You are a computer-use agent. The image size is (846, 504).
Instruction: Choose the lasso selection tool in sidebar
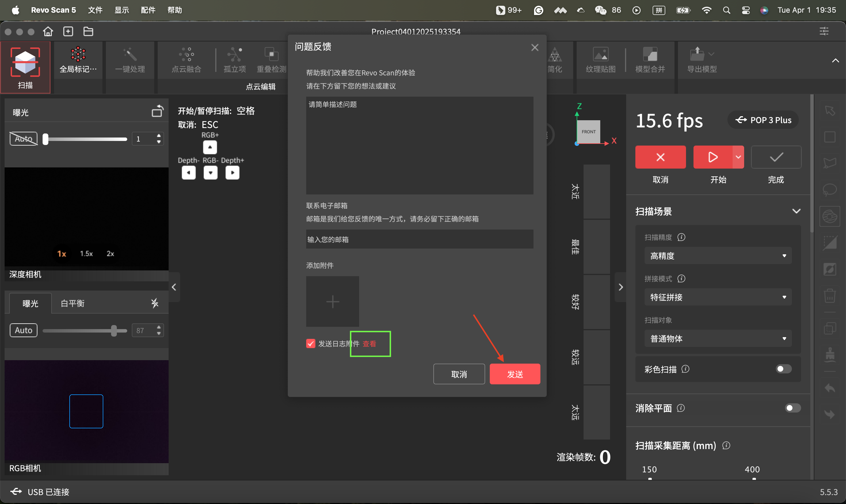[x=830, y=190]
